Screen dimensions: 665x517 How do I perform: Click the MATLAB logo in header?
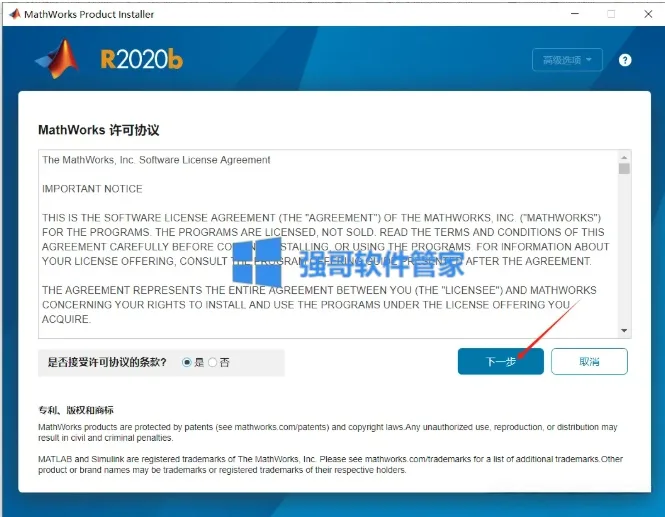57,59
